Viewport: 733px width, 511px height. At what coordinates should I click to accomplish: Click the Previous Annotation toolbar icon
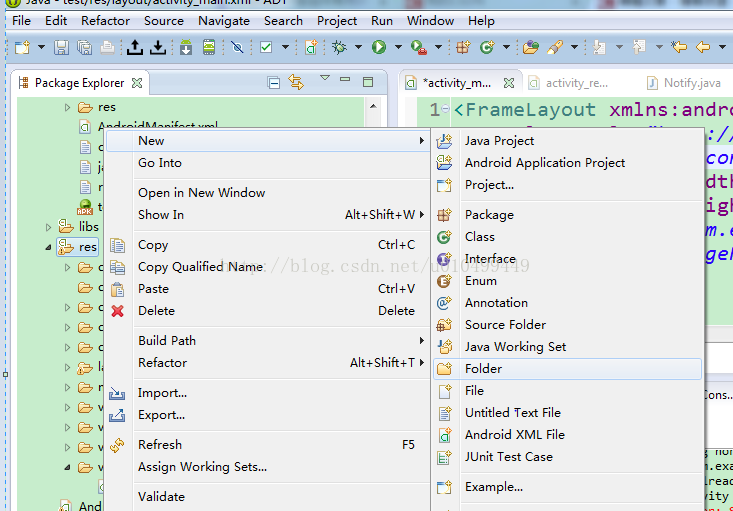pos(639,47)
